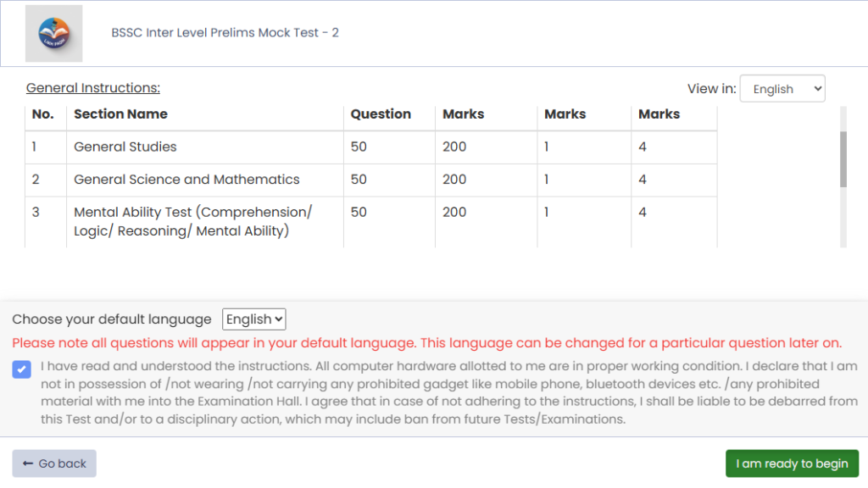Click the 'Question' column header
This screenshot has width=868, height=488.
(381, 114)
